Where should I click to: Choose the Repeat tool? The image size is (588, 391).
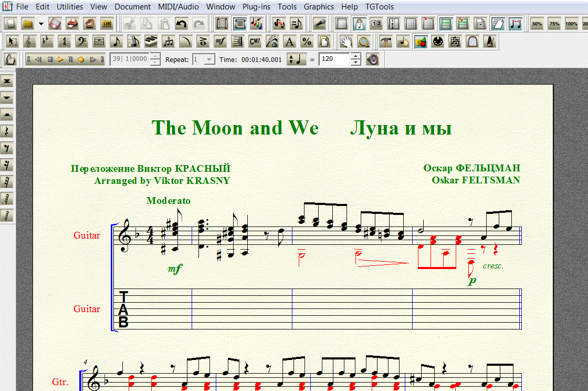tap(237, 42)
